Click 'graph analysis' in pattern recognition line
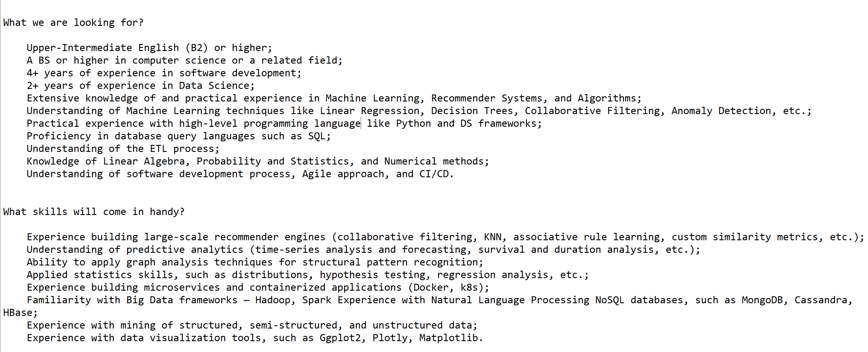The image size is (868, 352). coord(167,263)
